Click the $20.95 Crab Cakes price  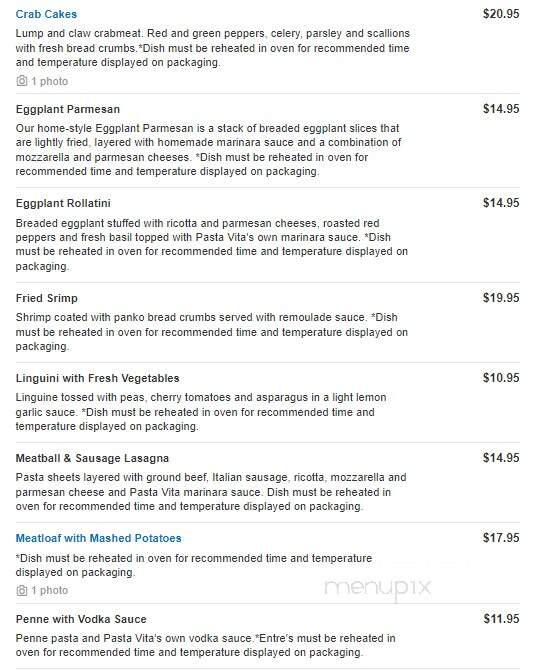point(501,14)
